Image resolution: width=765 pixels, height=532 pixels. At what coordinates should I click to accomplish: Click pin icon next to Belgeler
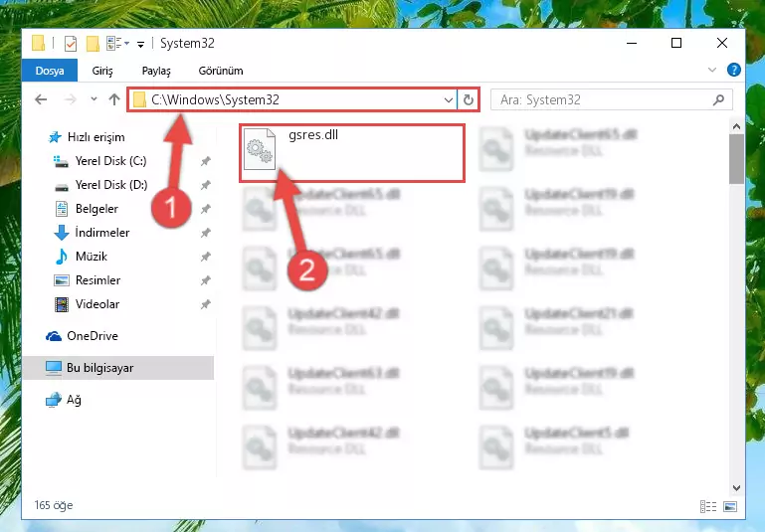click(205, 209)
